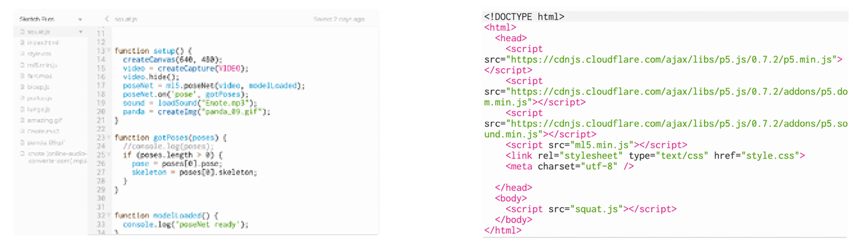
Task: Collapse the file sidebar with the chevron
Action: [107, 19]
